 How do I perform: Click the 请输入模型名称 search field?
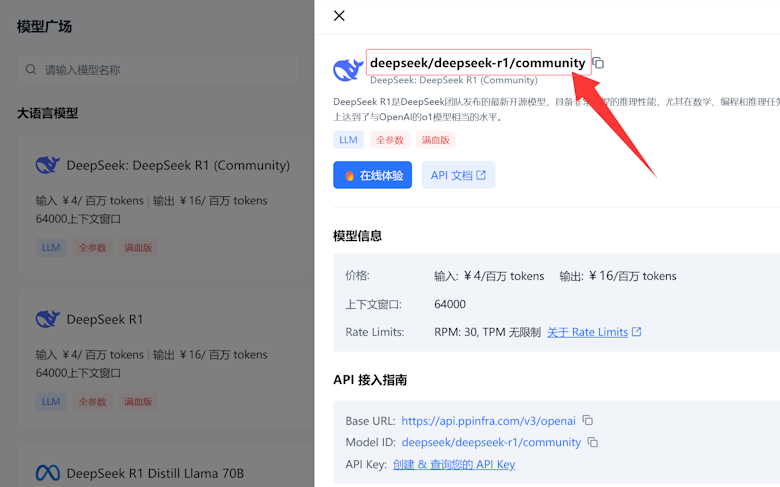point(159,70)
